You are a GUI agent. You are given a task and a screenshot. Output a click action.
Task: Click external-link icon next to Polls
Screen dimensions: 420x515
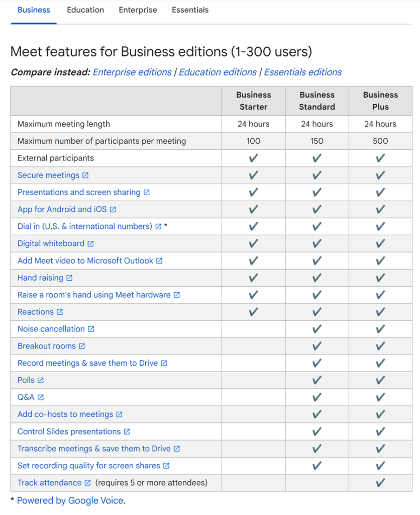pos(40,380)
